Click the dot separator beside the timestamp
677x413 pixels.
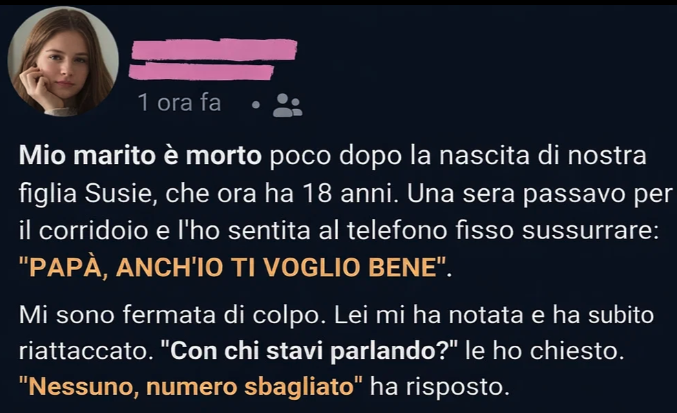coord(256,105)
